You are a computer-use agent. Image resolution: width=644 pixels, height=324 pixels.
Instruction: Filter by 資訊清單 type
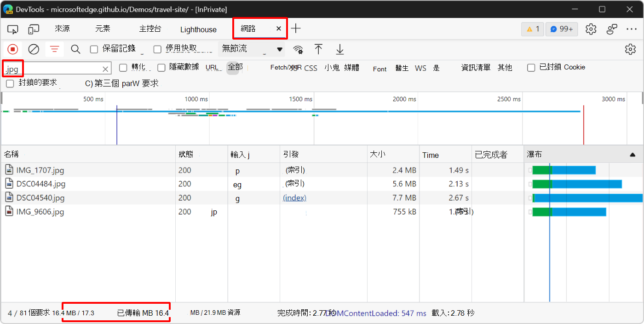pos(476,68)
